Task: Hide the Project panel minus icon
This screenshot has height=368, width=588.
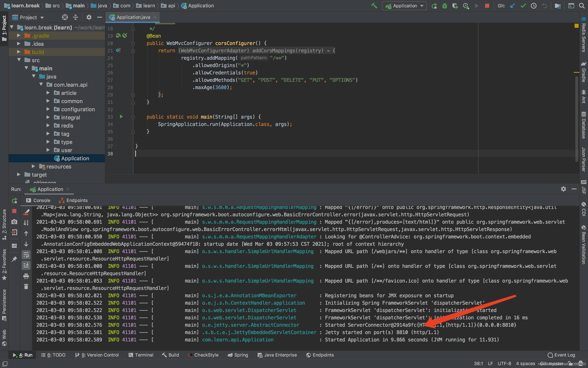Action: coord(99,17)
